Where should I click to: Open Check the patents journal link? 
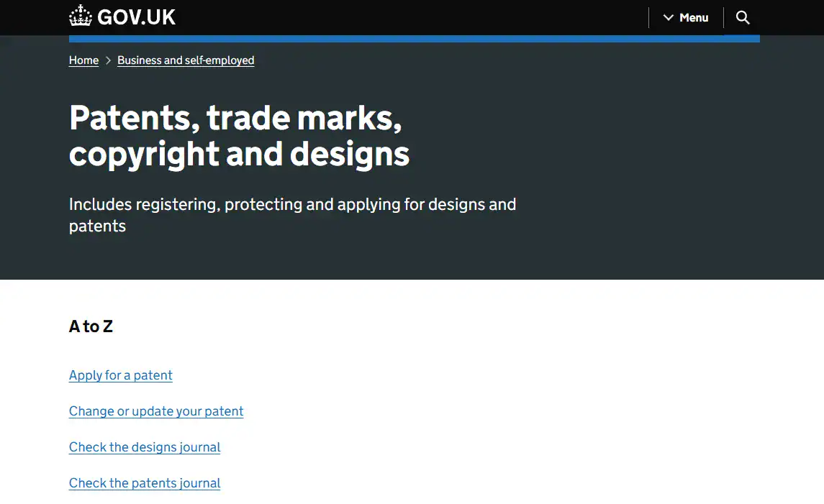(x=145, y=483)
